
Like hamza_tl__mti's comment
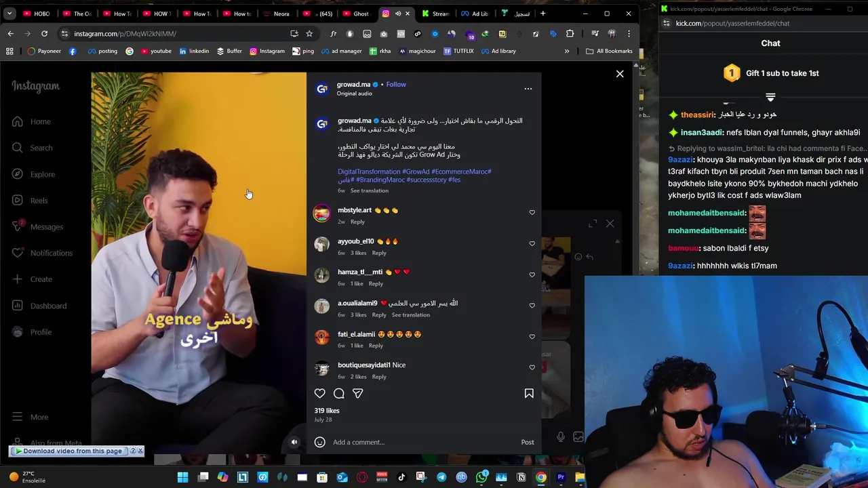(532, 275)
